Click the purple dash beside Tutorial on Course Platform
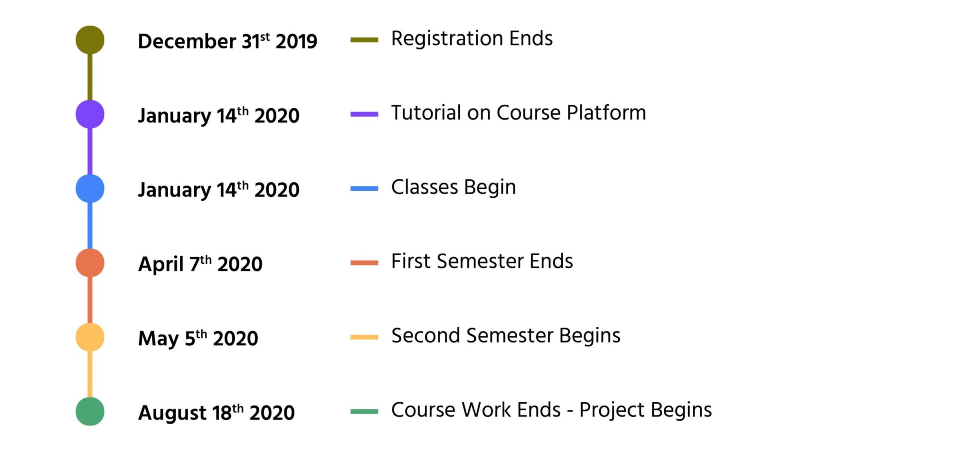Screen dimensions: 980x453 [x=364, y=114]
